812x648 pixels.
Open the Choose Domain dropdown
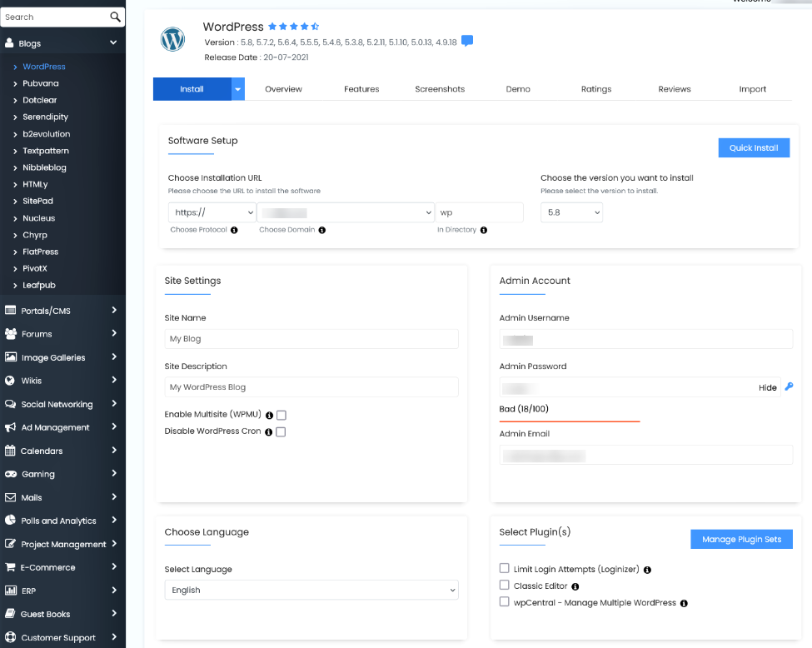[x=346, y=212]
